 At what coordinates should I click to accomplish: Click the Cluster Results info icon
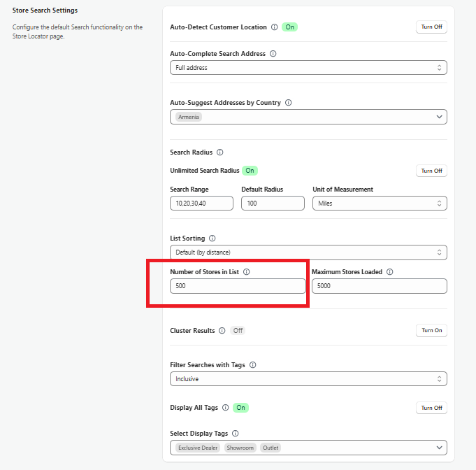(x=222, y=331)
